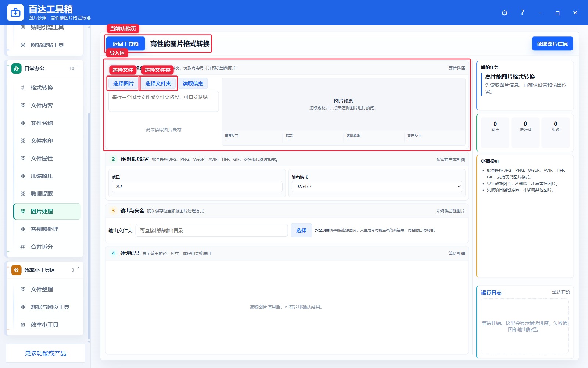Viewport: 588px width, 368px height.
Task: Click the 文件内容 sidebar label
Action: pos(42,105)
